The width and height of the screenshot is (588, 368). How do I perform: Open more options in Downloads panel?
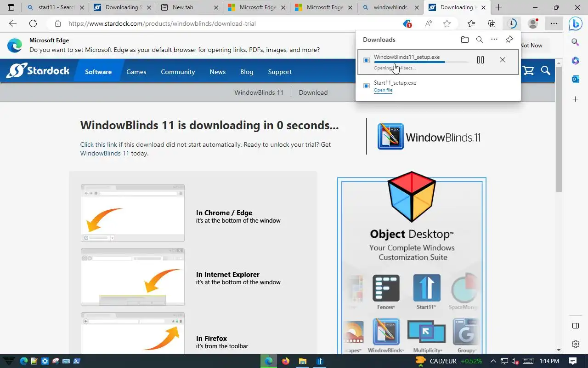[494, 40]
